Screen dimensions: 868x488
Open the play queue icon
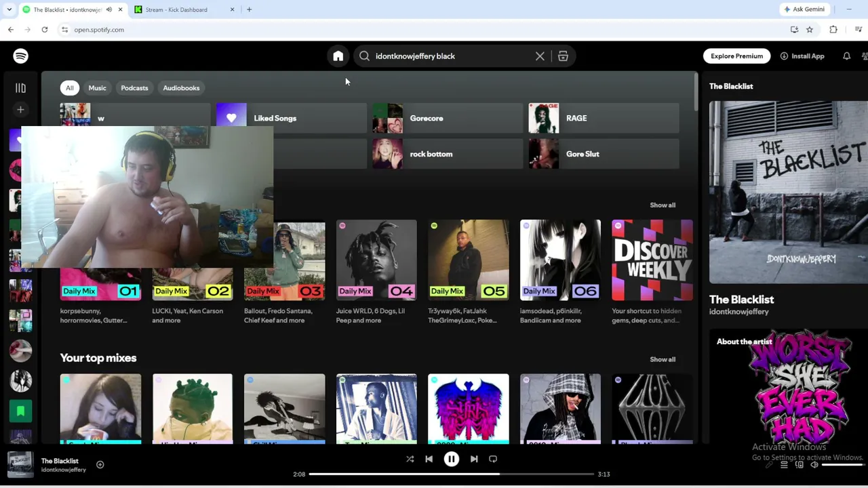pos(784,465)
